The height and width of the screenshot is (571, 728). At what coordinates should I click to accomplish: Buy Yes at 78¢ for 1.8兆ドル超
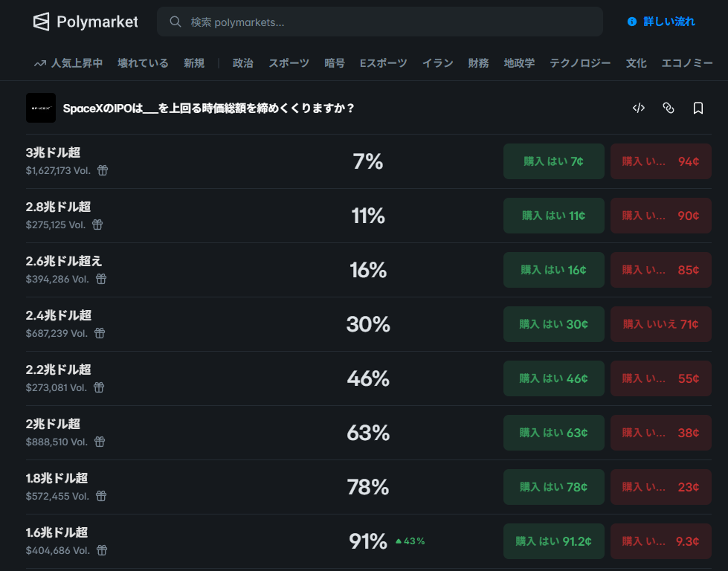554,487
